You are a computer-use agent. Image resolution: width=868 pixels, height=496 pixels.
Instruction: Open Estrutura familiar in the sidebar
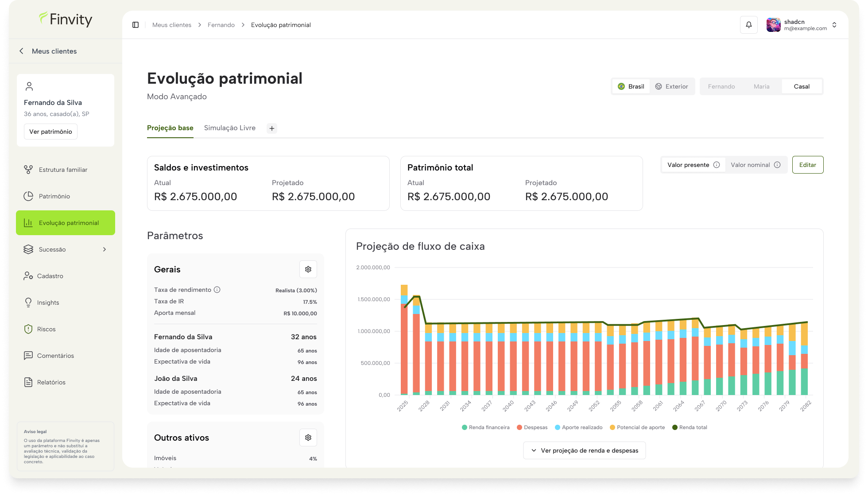point(63,170)
